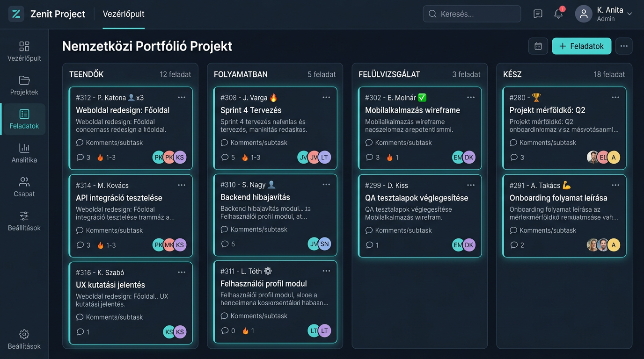Click first photo avatar on Onboarding card
Image resolution: width=644 pixels, height=359 pixels.
593,244
